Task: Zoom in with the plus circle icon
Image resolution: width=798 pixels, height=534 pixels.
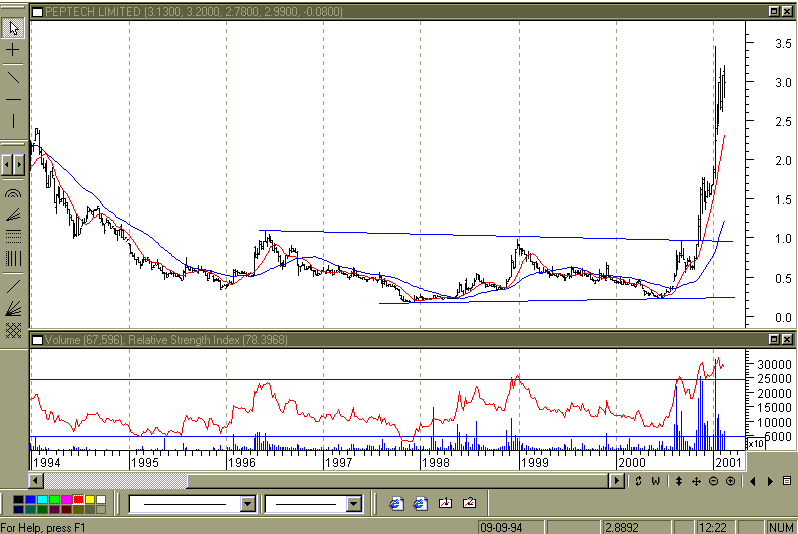Action: (x=730, y=481)
